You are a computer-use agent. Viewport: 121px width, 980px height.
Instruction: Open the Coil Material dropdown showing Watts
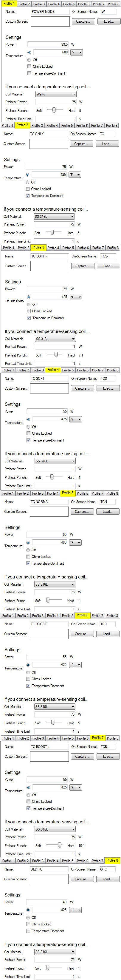[55, 94]
